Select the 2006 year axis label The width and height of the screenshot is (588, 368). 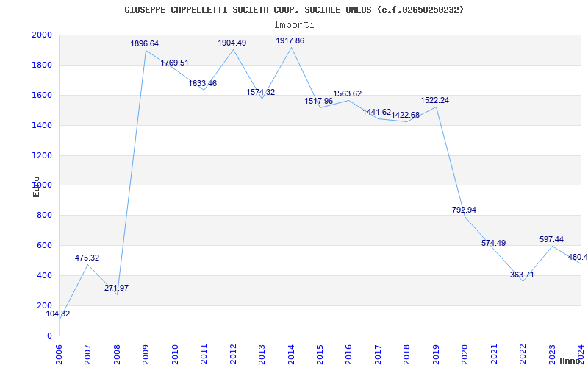[60, 353]
